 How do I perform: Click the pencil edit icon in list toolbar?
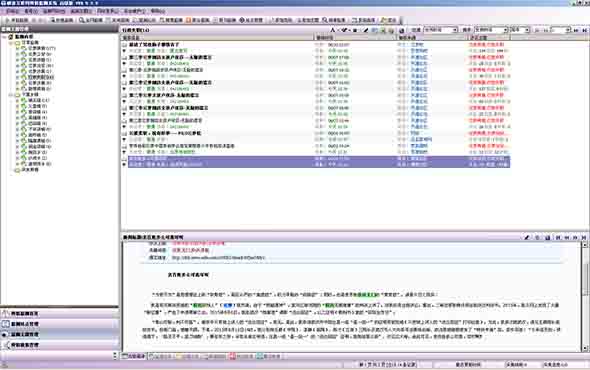click(366, 30)
